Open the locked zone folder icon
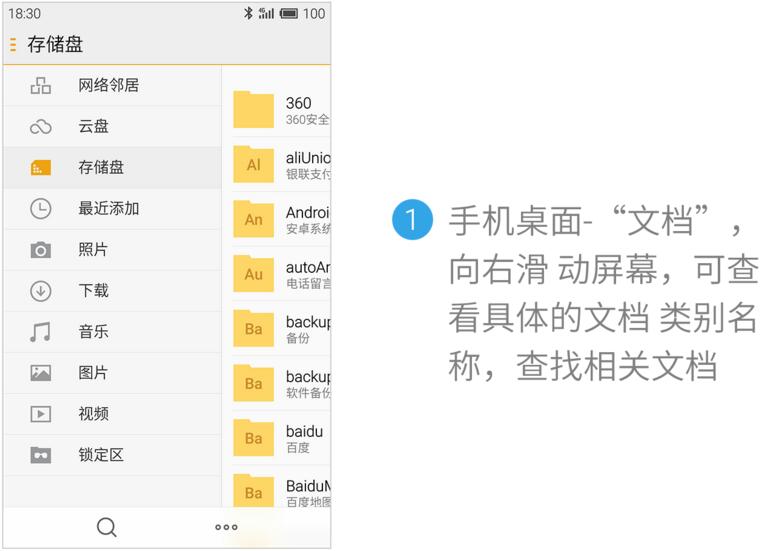 (40, 455)
